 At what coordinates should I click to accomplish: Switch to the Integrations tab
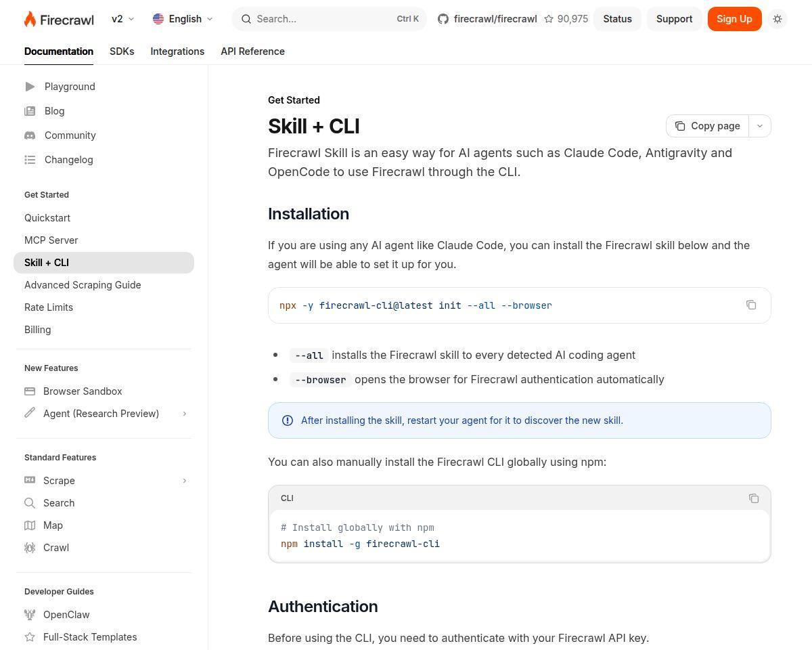coord(177,51)
